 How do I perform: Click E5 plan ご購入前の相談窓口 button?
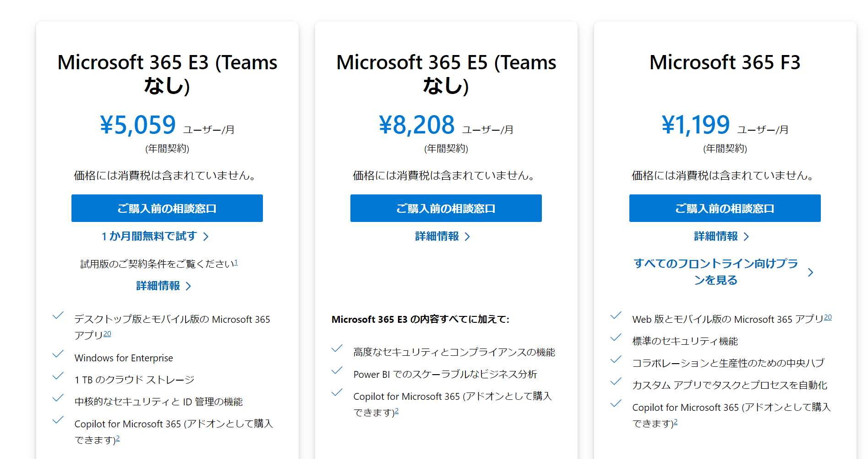(x=446, y=208)
